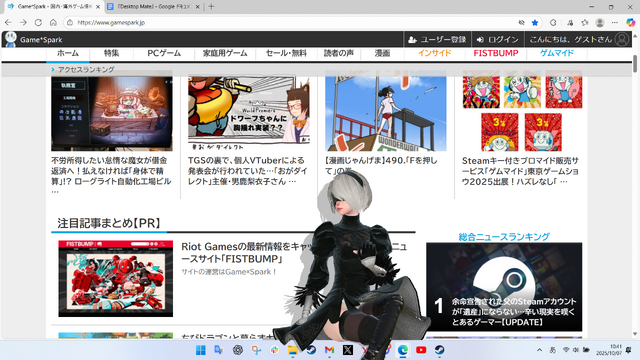The image size is (640, 360).
Task: Open the 読者の声 navigation item
Action: point(339,53)
